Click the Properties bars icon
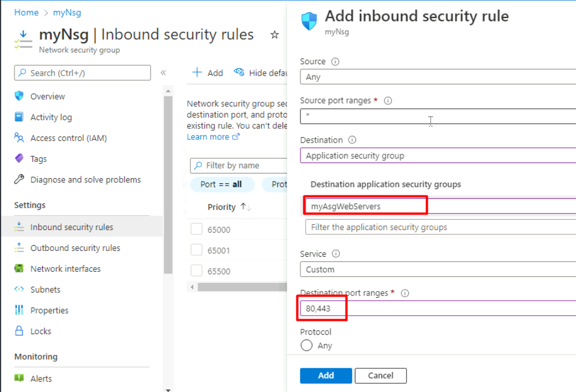The height and width of the screenshot is (392, 576). point(19,310)
